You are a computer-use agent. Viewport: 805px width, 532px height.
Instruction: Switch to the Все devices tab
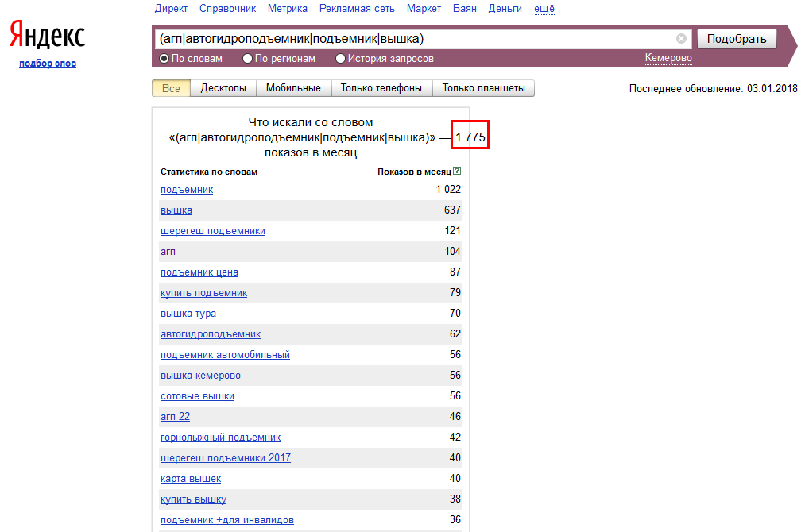click(171, 88)
